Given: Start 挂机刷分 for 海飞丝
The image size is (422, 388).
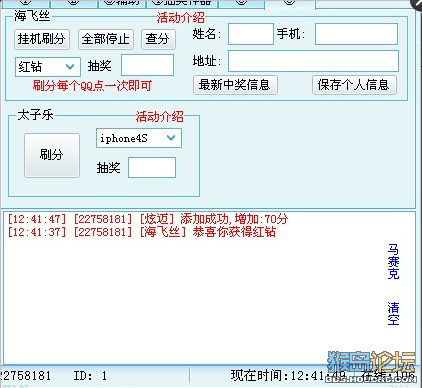Looking at the screenshot, I should pos(42,39).
